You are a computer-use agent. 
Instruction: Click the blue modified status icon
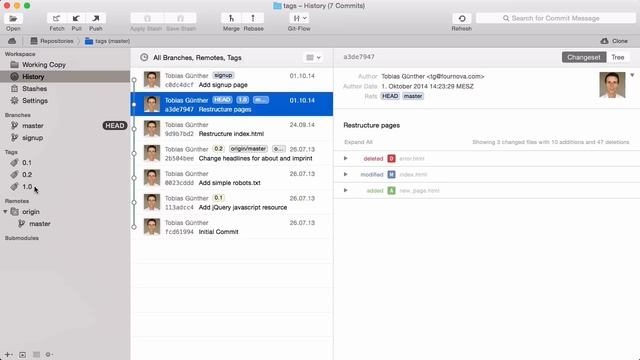(391, 174)
